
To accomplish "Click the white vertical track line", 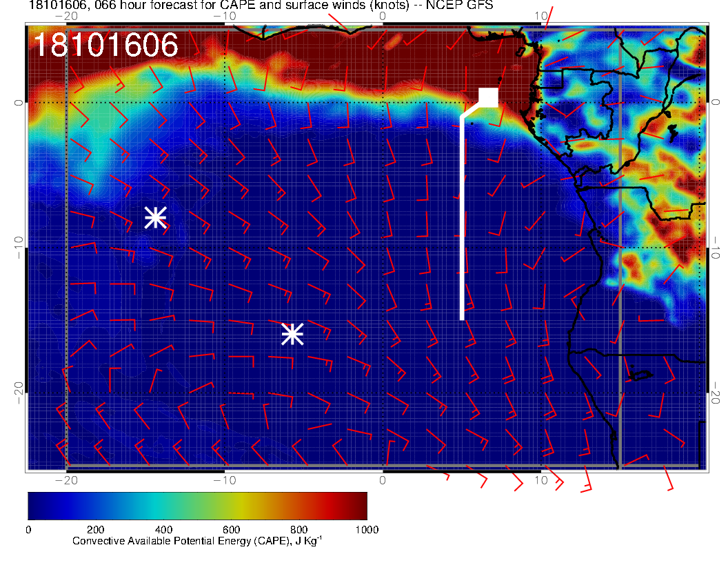I will pos(462,221).
